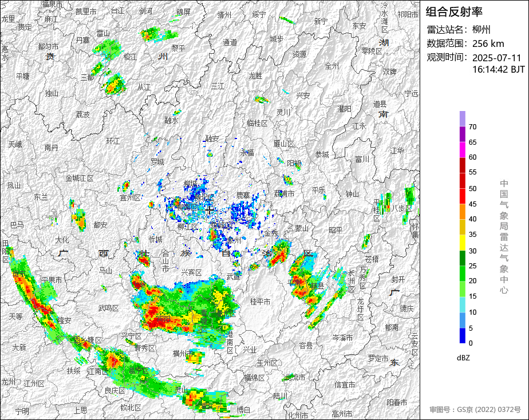This screenshot has height=420, width=529.
Task: Click the 昭平 map label
Action: click(335, 230)
